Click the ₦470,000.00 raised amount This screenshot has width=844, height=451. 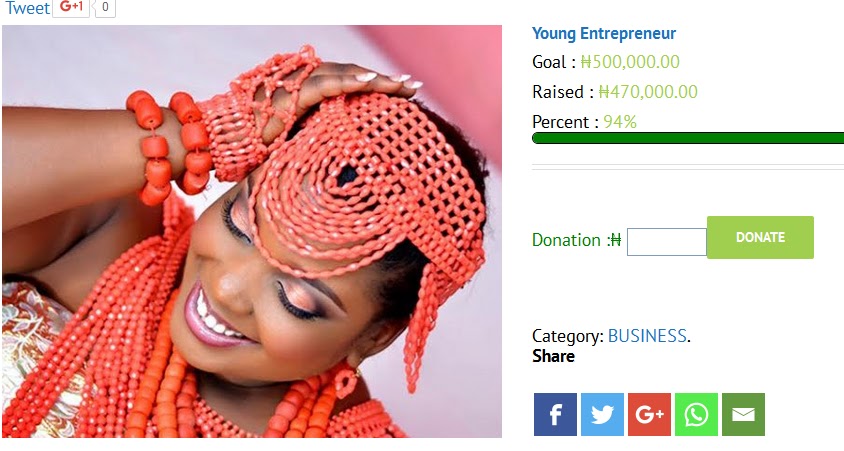648,91
